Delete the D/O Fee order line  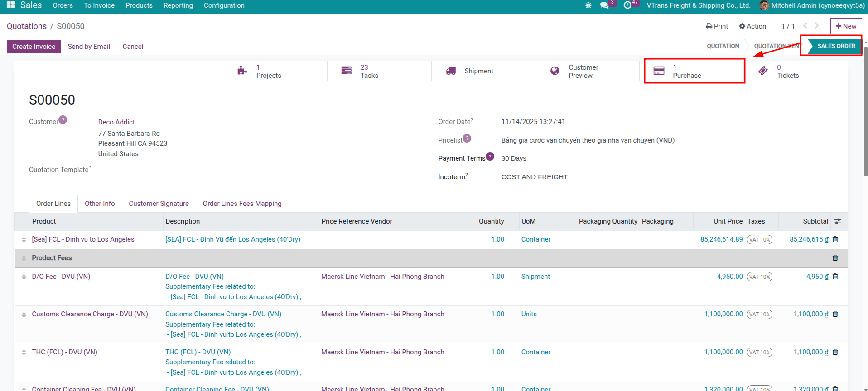(x=835, y=277)
